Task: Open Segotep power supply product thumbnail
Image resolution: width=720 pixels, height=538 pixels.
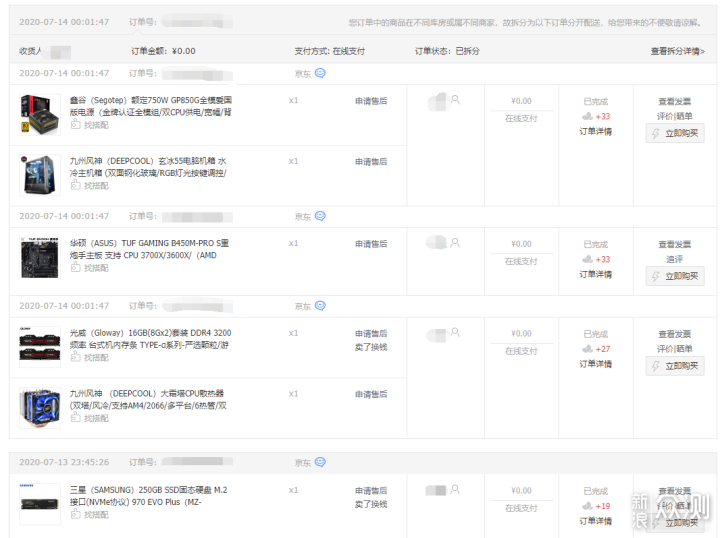Action: pos(40,114)
